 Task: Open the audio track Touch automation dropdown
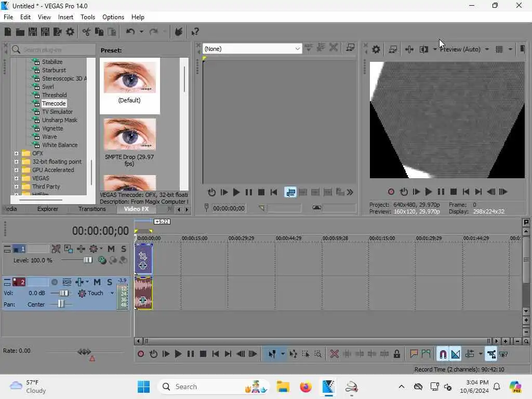pyautogui.click(x=112, y=293)
